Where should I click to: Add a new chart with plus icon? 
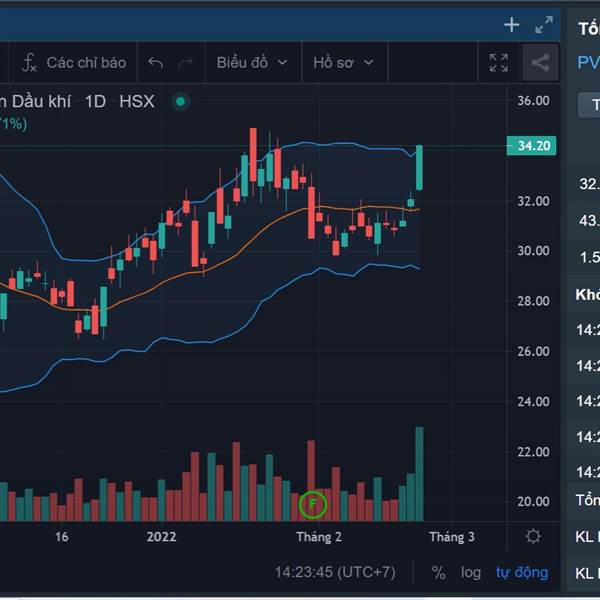pos(512,25)
